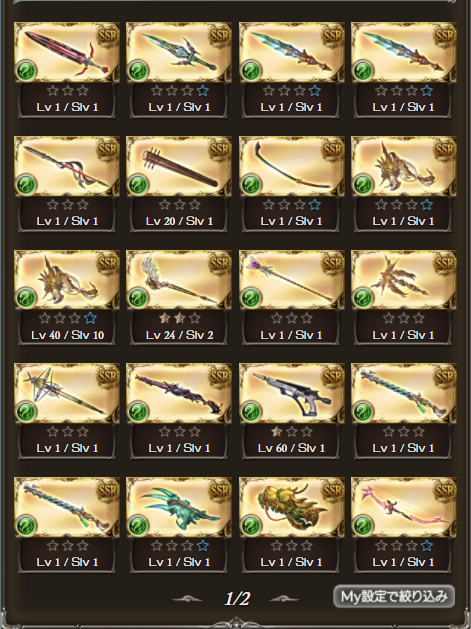Image resolution: width=471 pixels, height=629 pixels.
Task: Go to the next page arrow
Action: coord(284,599)
